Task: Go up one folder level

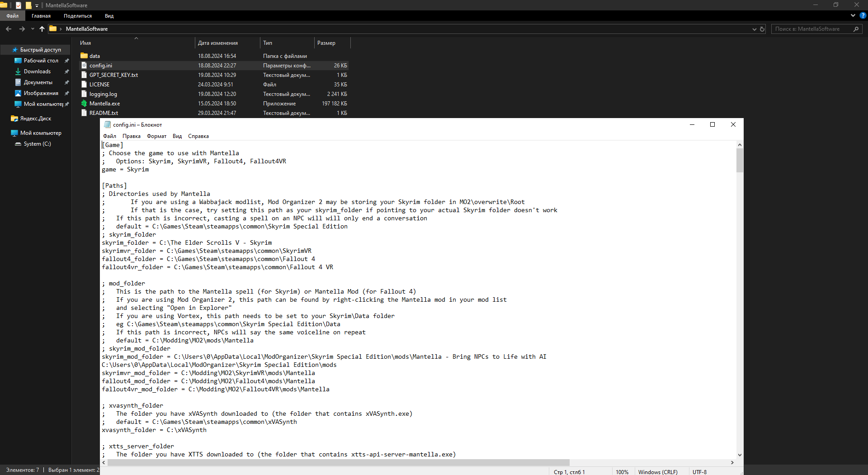Action: pos(42,29)
